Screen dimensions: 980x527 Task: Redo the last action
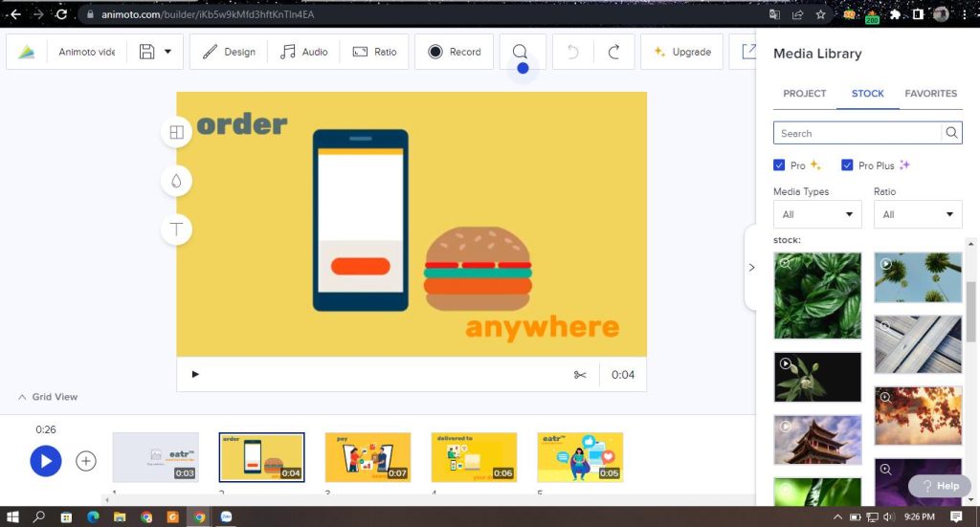pos(613,52)
